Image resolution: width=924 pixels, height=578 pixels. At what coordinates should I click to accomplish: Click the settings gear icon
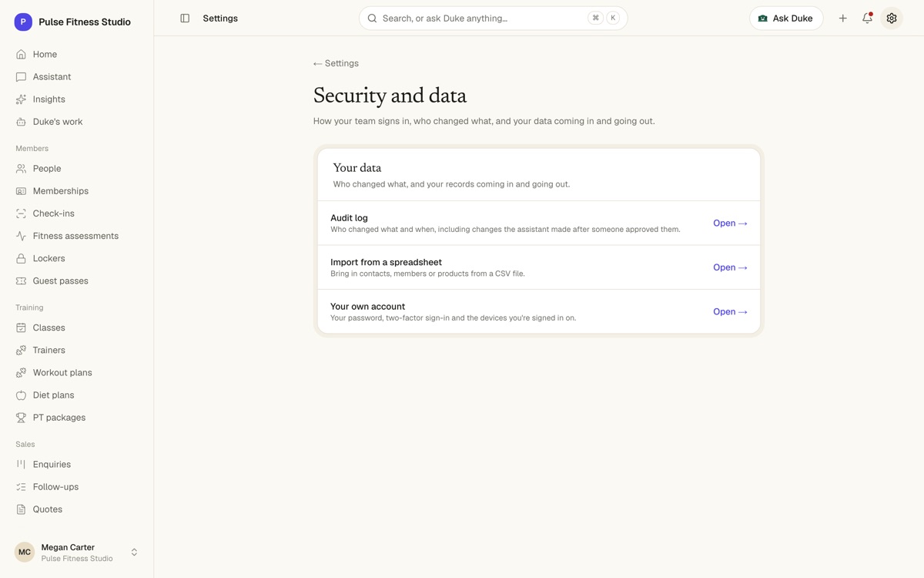pos(892,18)
